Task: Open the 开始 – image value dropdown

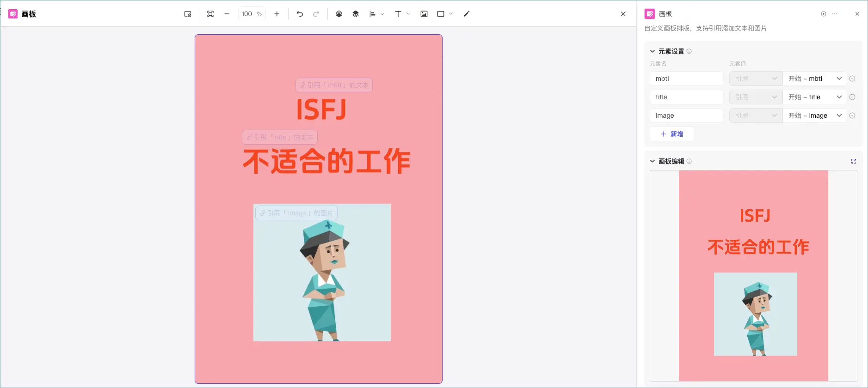Action: point(814,115)
